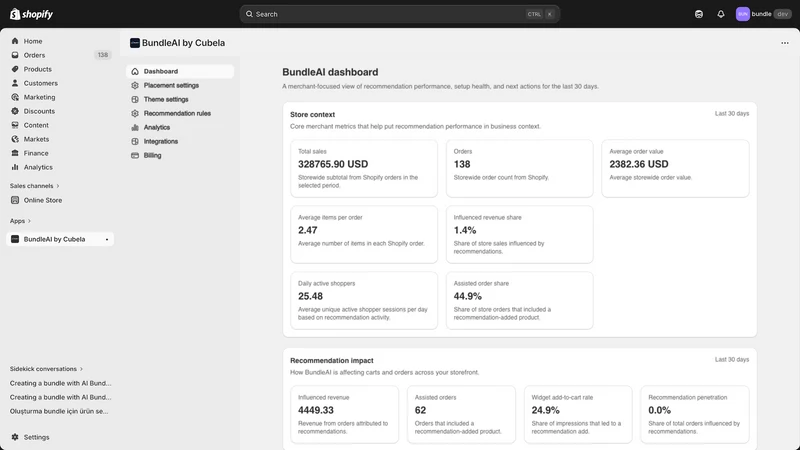This screenshot has height=450, width=800.
Task: Open the Sidekick assistant icon in top bar
Action: [x=698, y=14]
